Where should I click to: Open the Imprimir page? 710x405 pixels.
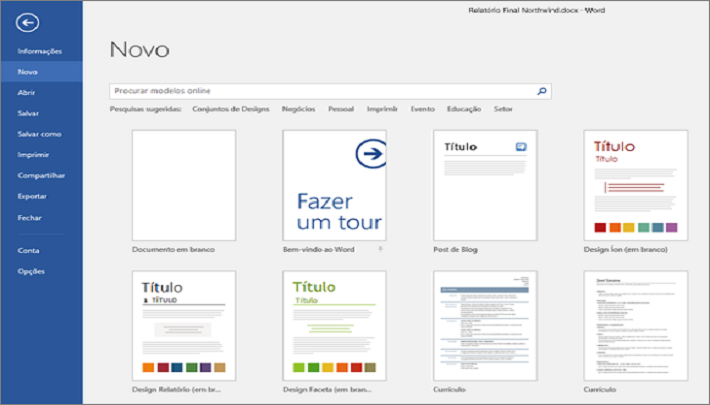click(x=33, y=155)
